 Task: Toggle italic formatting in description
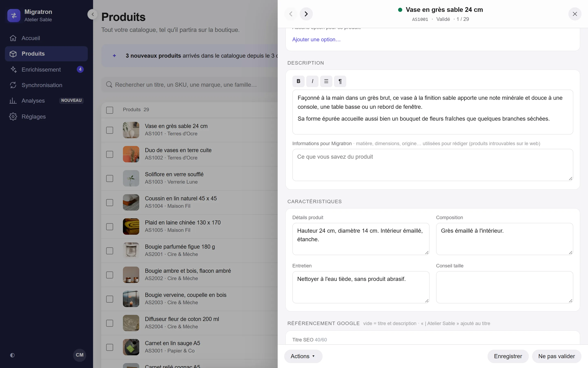pyautogui.click(x=312, y=81)
